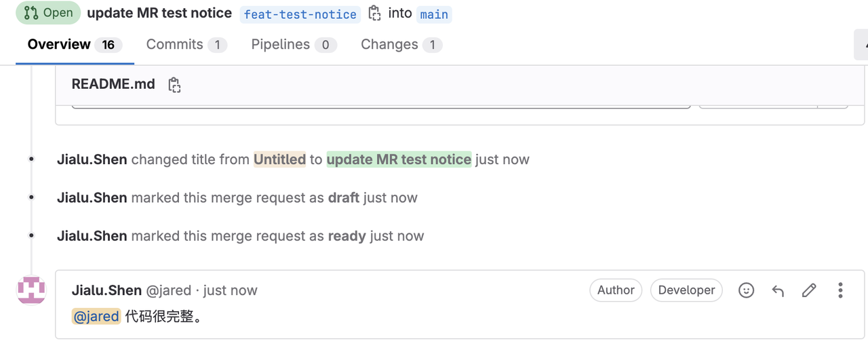Copy the source branch name feat-test-notice

pyautogui.click(x=374, y=14)
